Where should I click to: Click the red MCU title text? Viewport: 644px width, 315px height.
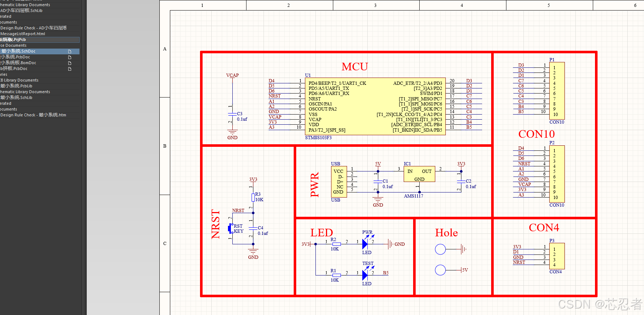click(355, 67)
